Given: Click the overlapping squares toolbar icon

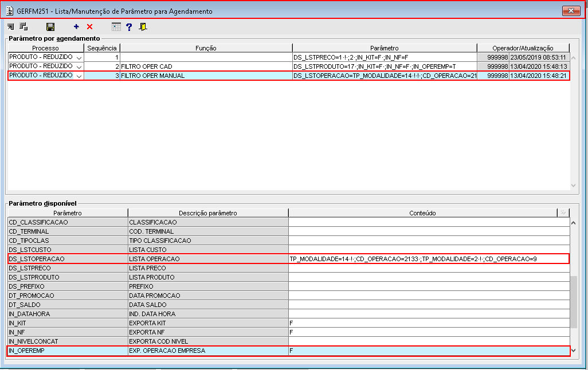Looking at the screenshot, I should coord(23,26).
